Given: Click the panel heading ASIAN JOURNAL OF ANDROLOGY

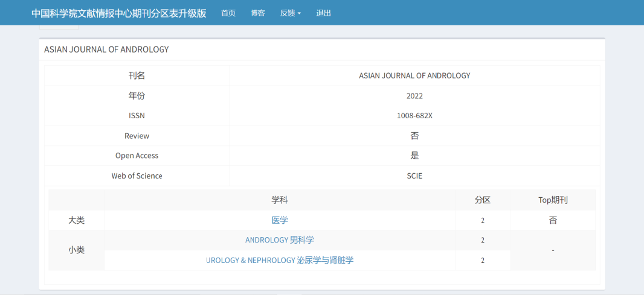Looking at the screenshot, I should click(x=106, y=49).
